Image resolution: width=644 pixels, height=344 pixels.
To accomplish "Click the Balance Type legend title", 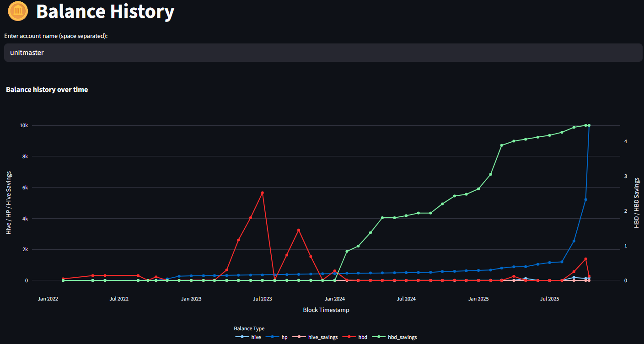I will [249, 328].
